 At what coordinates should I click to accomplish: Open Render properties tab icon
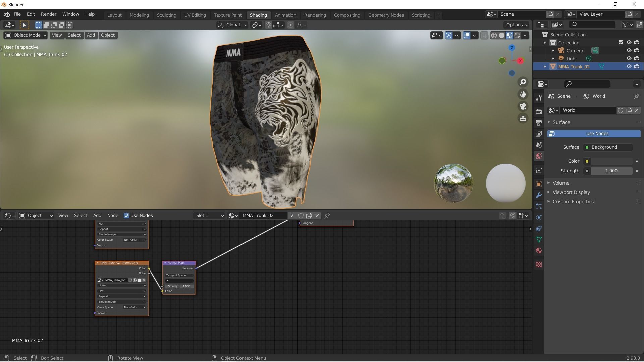(539, 111)
